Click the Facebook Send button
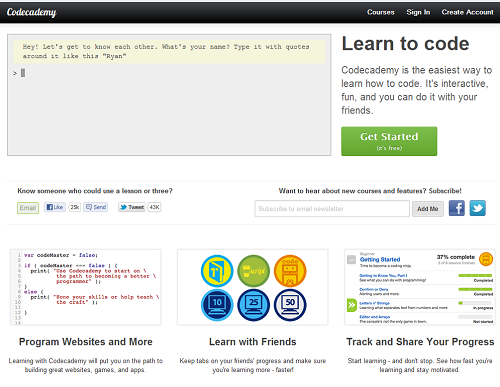Image resolution: width=500 pixels, height=387 pixels. (96, 207)
